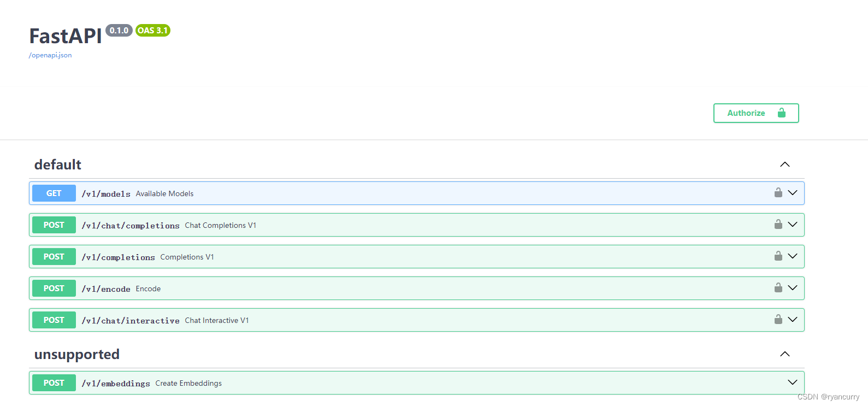Screen dimensions: 868x406
Task: Click the /v1/chat/interactive path text
Action: click(x=131, y=321)
